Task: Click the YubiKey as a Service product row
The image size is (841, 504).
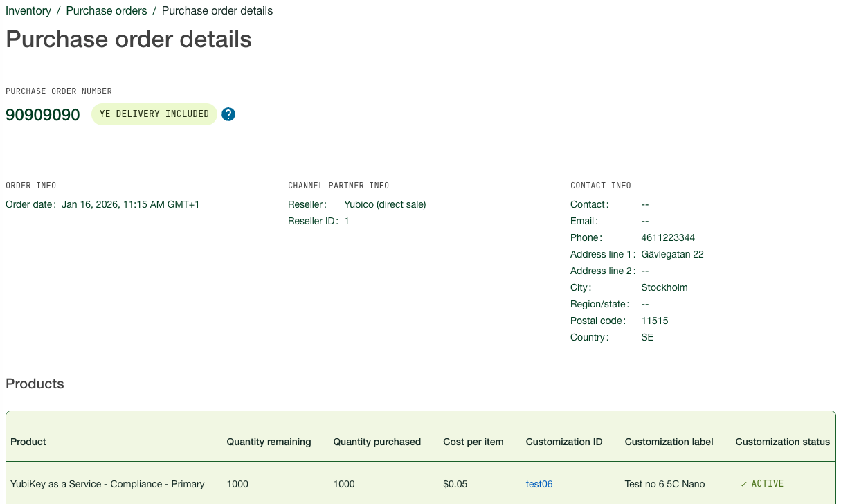Action: tap(107, 484)
